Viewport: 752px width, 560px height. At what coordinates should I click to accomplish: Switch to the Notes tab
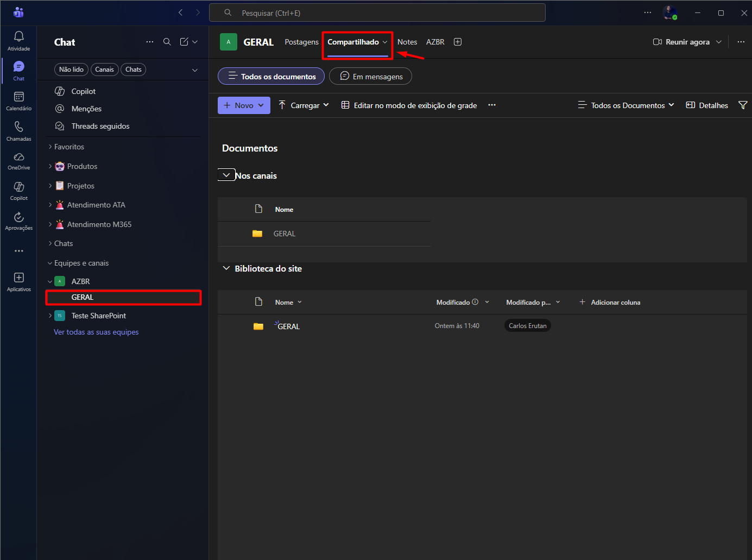pos(407,42)
